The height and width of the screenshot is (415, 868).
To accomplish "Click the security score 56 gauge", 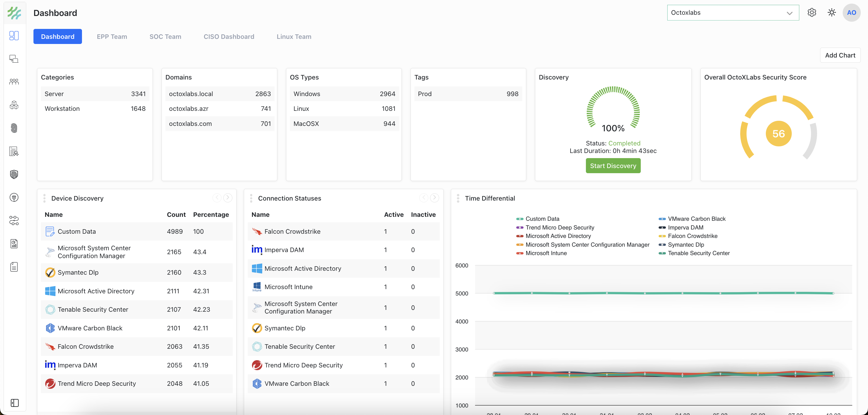I will click(x=778, y=134).
